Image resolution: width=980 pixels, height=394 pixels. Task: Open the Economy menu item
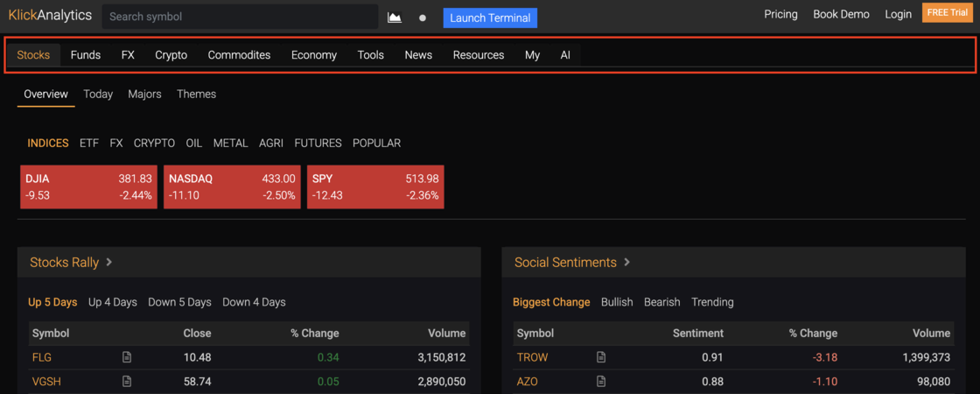tap(314, 55)
